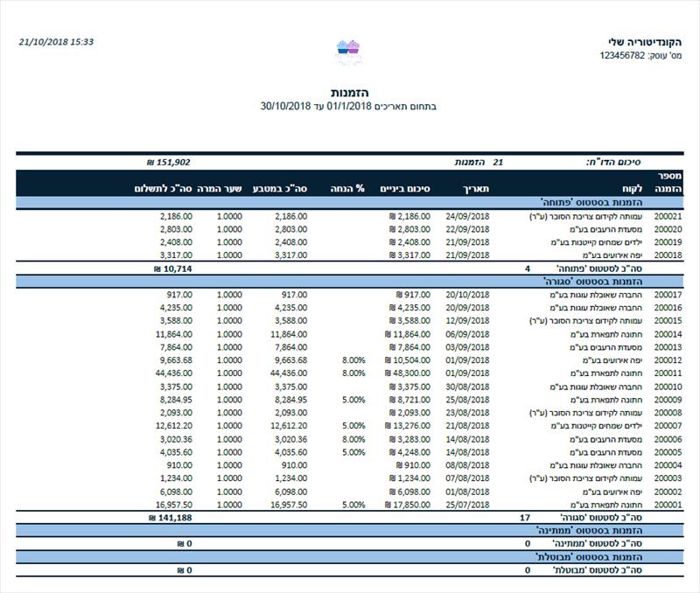Click the '% הנחה' column header
Image resolution: width=700 pixels, height=593 pixels.
click(x=347, y=189)
